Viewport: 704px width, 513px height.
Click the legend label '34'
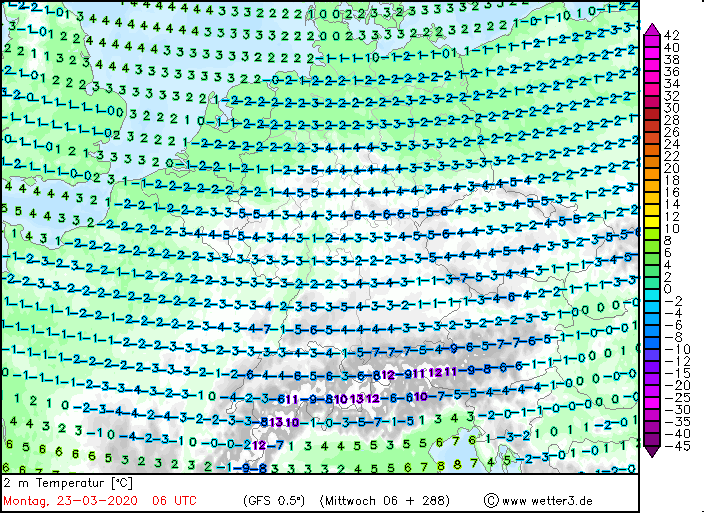tap(671, 83)
